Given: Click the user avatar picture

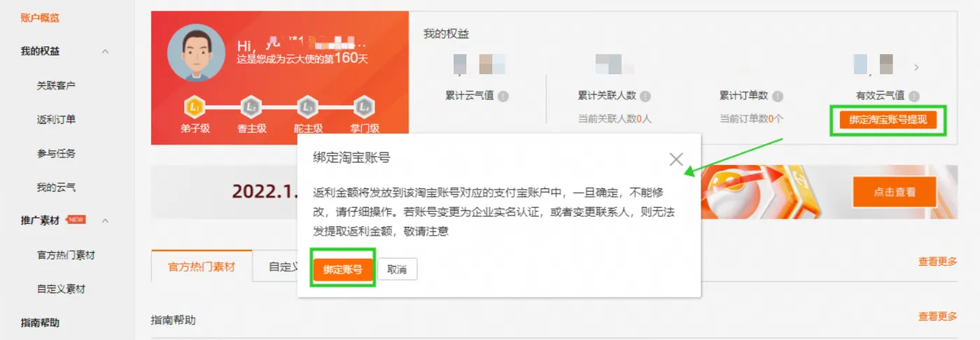Looking at the screenshot, I should coord(197,53).
